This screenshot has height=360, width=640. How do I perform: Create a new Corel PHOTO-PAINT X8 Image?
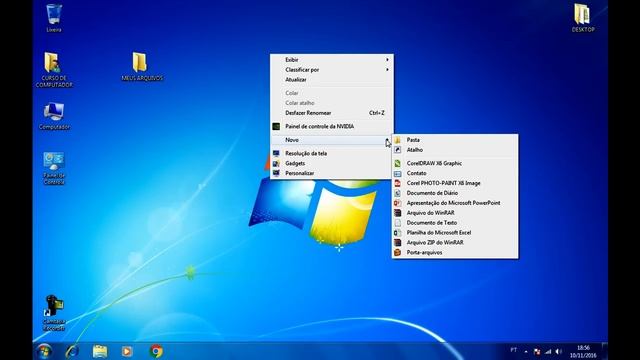[455, 183]
